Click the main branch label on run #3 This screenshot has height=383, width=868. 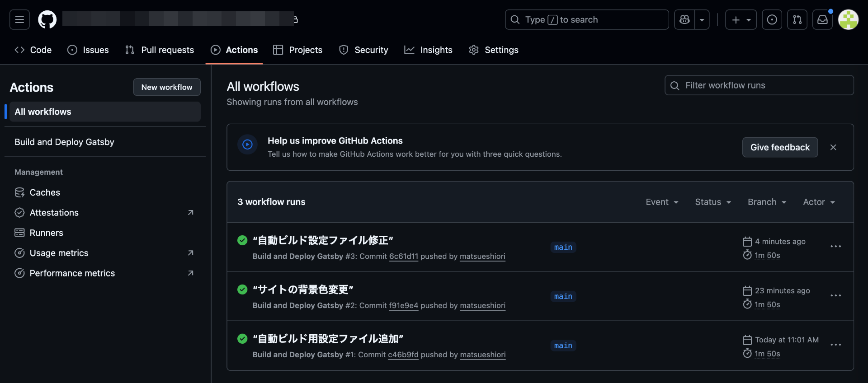(x=563, y=247)
